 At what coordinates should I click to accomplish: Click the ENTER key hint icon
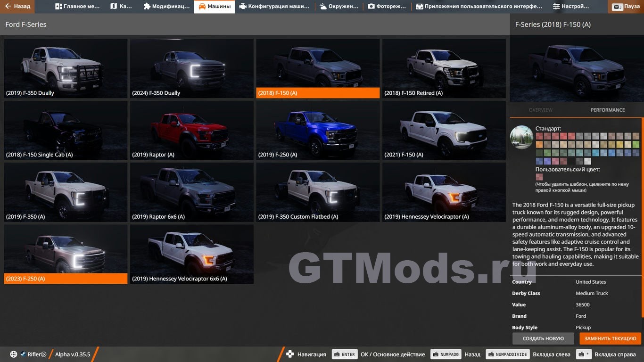(x=345, y=354)
